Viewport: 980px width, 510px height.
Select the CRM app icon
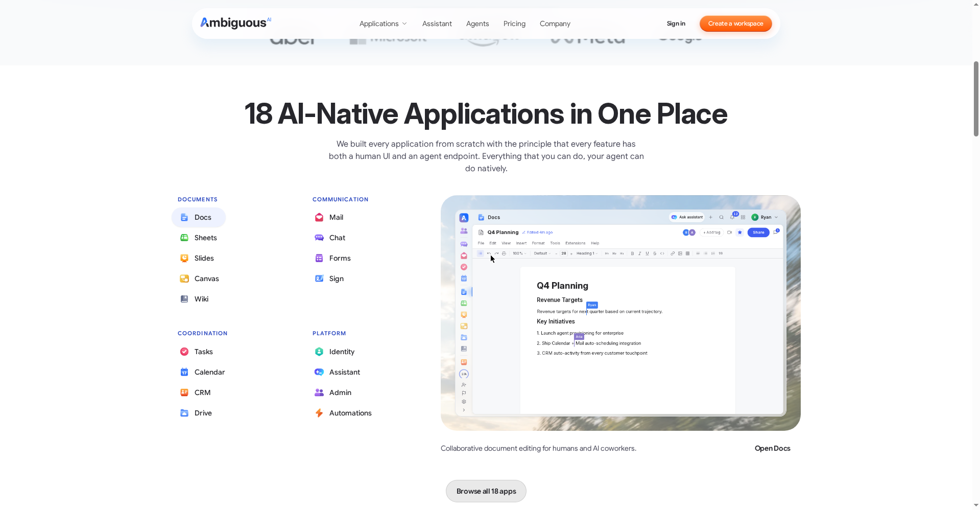click(184, 392)
